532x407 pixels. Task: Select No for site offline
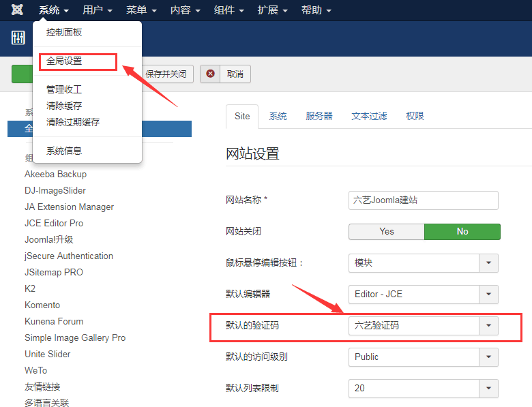[462, 232]
